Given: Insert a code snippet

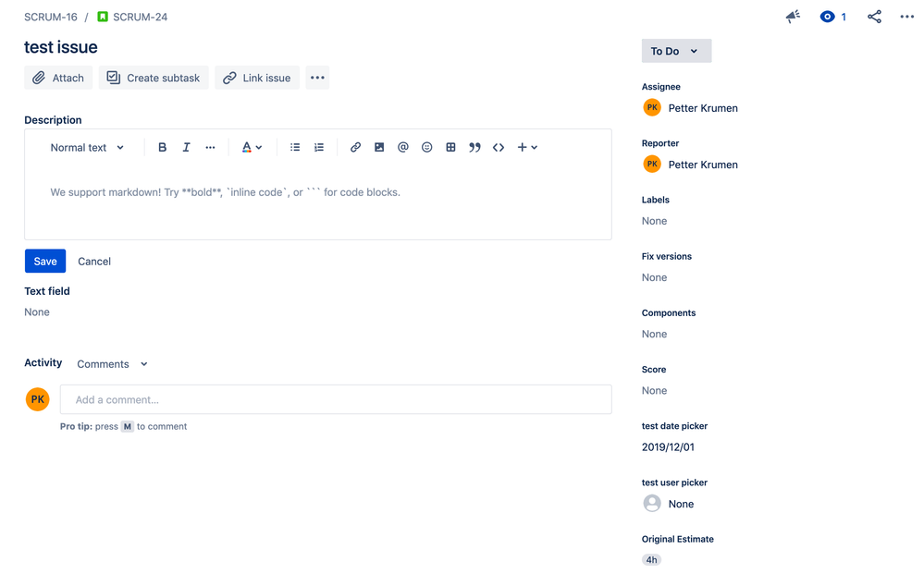Looking at the screenshot, I should coord(499,147).
